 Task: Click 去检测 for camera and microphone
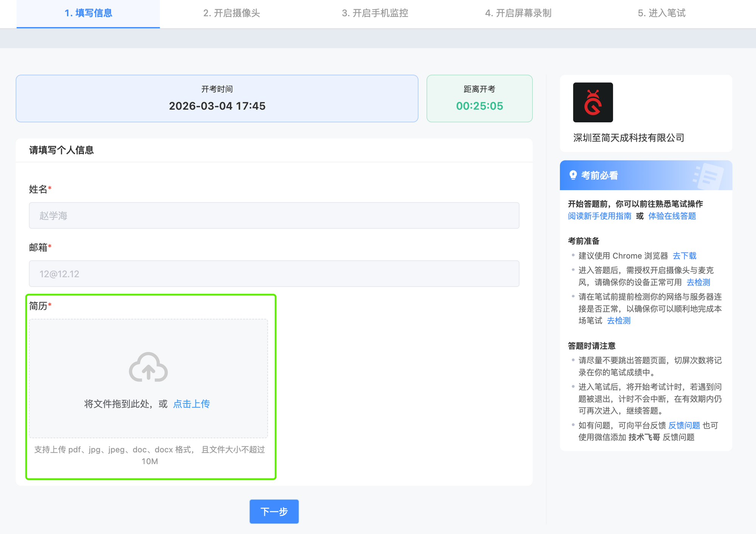tap(698, 282)
